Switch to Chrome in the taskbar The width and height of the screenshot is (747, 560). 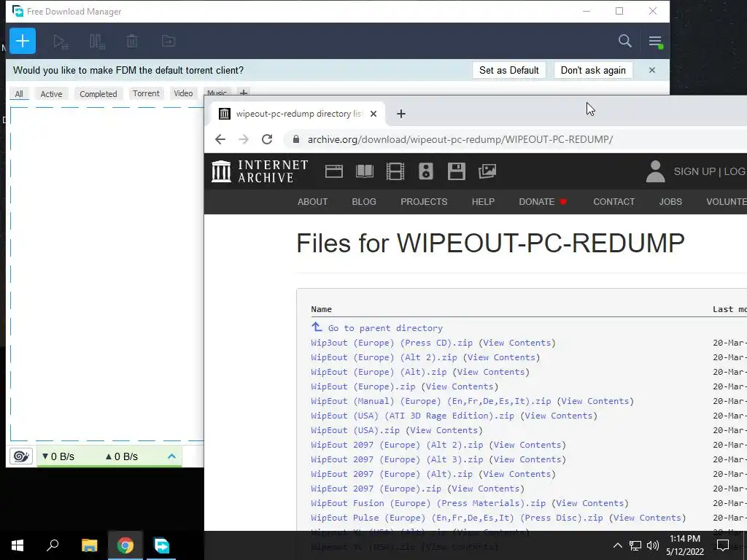(125, 545)
